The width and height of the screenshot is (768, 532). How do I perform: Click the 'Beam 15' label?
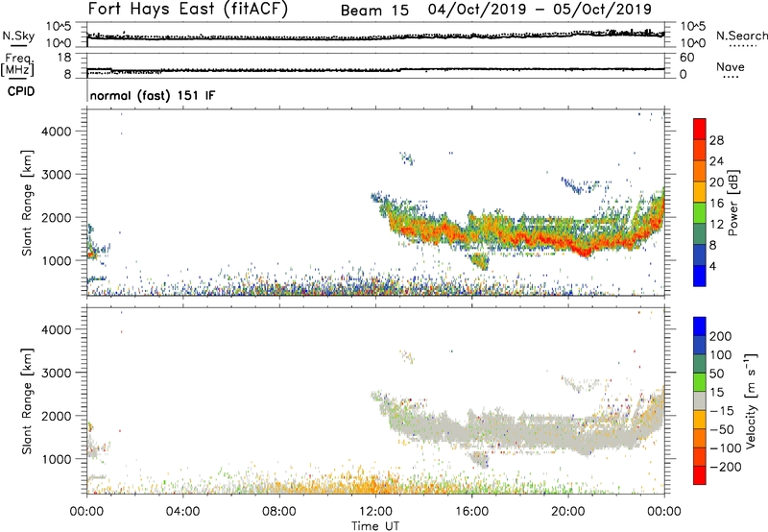[x=374, y=11]
